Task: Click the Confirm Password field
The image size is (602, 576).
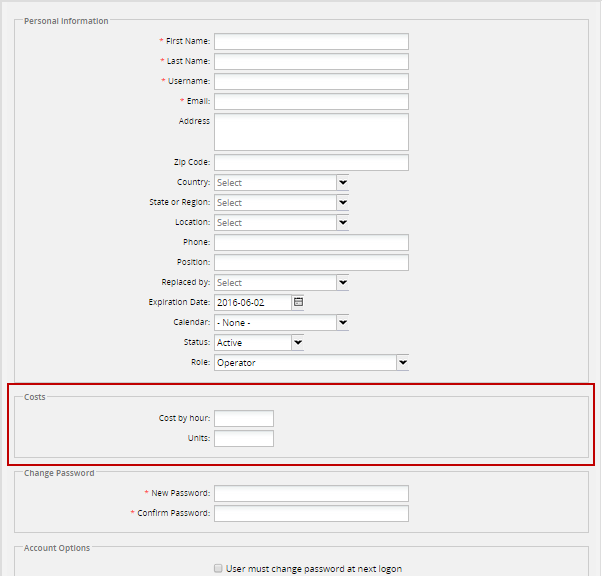Action: (311, 514)
